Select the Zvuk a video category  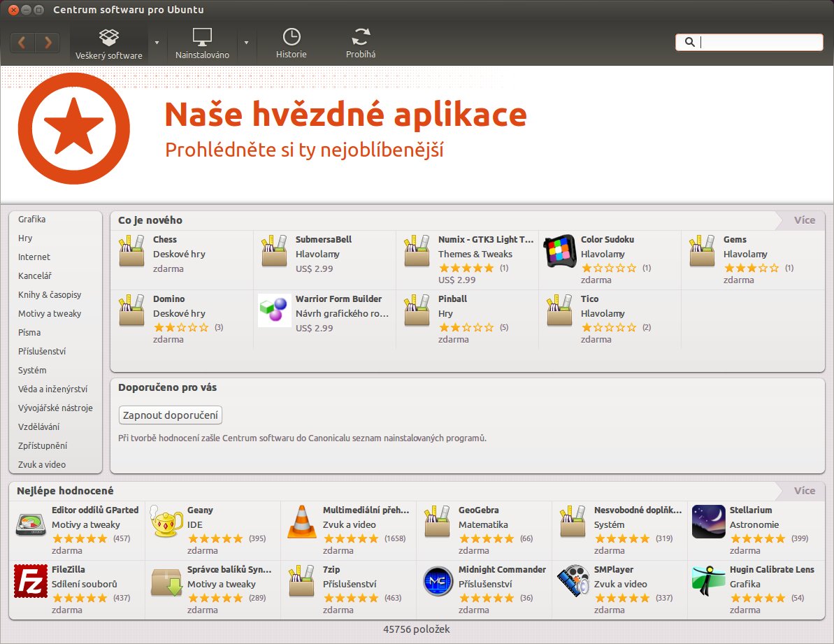(x=41, y=465)
